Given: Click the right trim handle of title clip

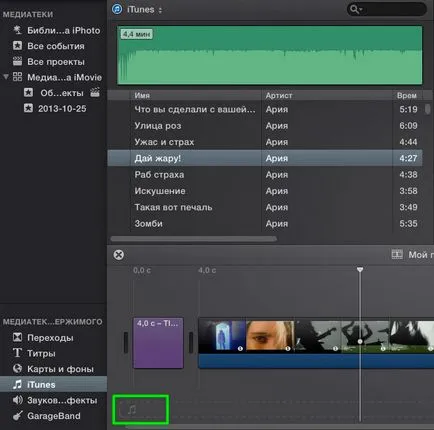Looking at the screenshot, I should [x=191, y=342].
